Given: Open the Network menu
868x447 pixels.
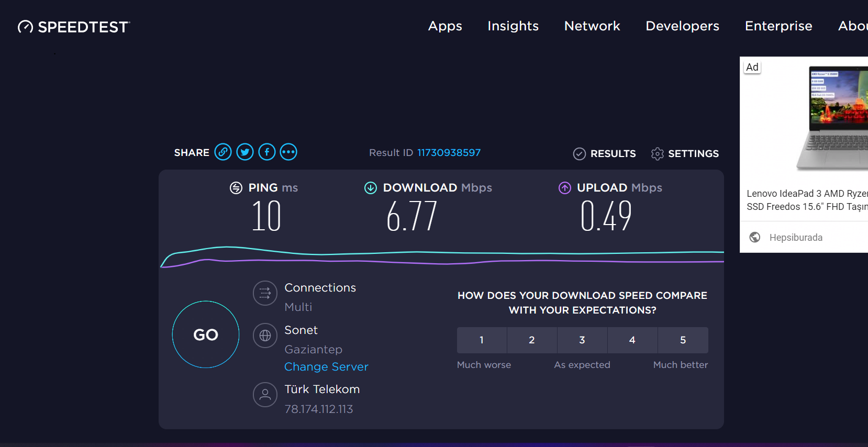Looking at the screenshot, I should (592, 26).
